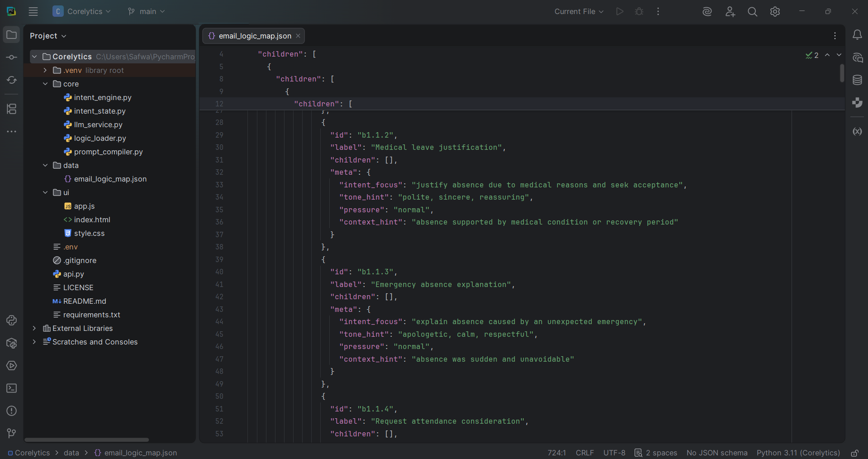Expand Scratches and Consoles node
The image size is (868, 459).
pyautogui.click(x=34, y=342)
